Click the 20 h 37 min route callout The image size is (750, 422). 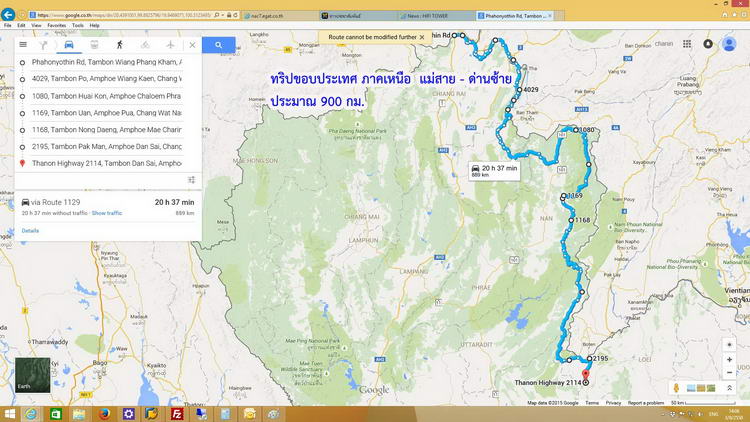coord(494,171)
